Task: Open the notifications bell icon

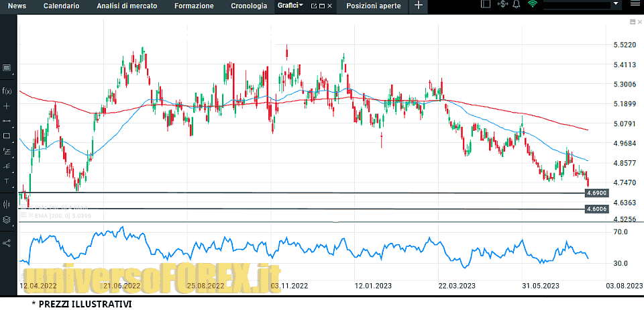Action: tap(515, 5)
